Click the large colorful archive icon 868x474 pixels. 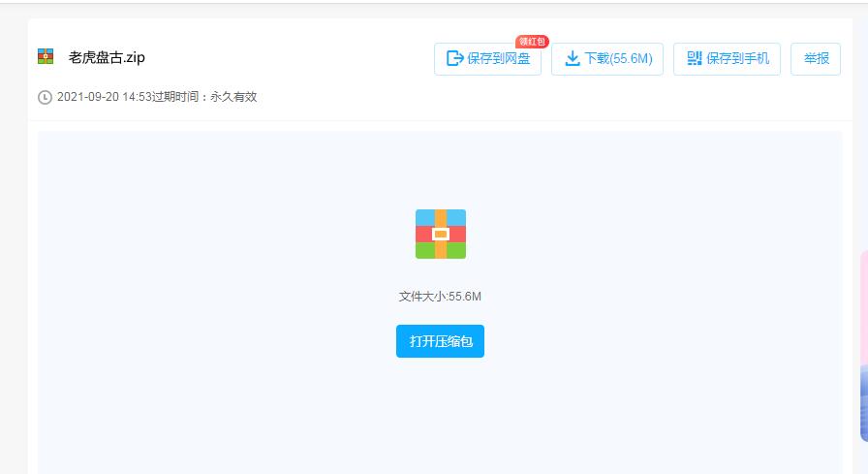pyautogui.click(x=441, y=234)
